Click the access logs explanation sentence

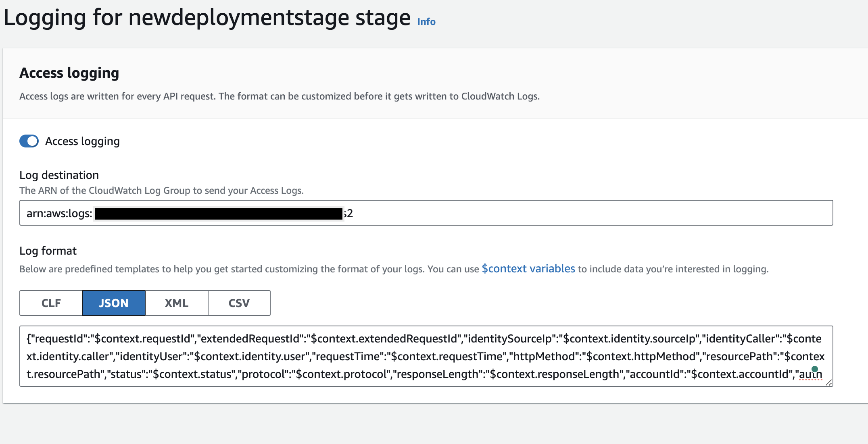click(x=280, y=96)
